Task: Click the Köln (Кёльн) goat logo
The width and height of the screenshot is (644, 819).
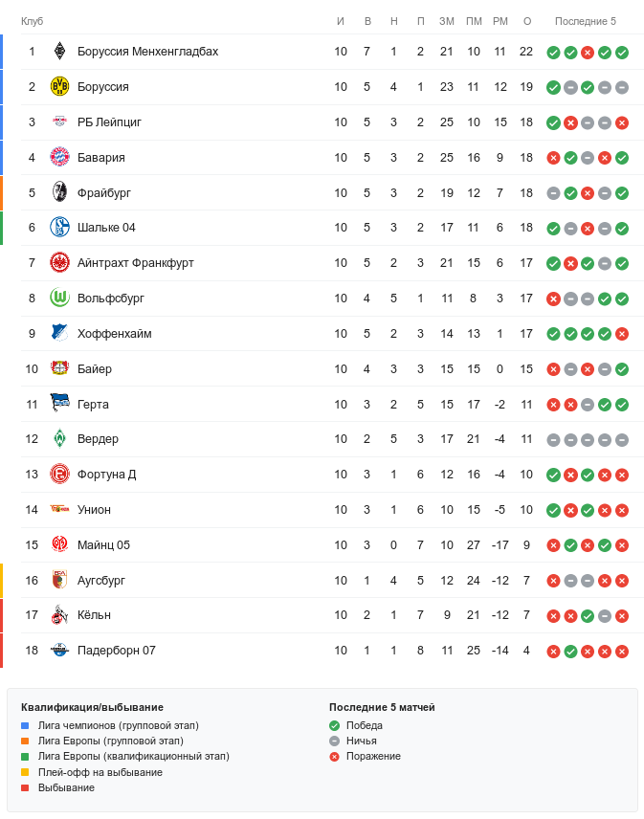Action: [60, 615]
